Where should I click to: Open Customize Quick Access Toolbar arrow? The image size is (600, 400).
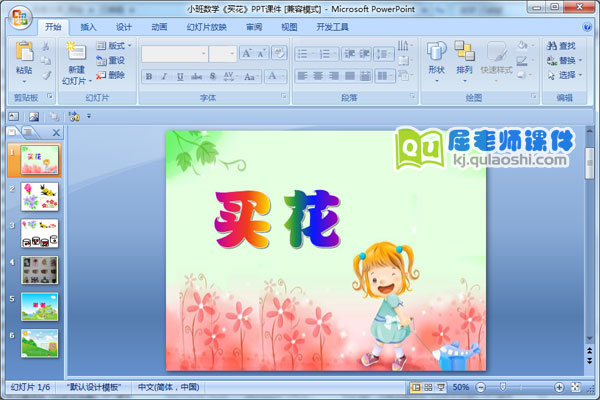(89, 116)
